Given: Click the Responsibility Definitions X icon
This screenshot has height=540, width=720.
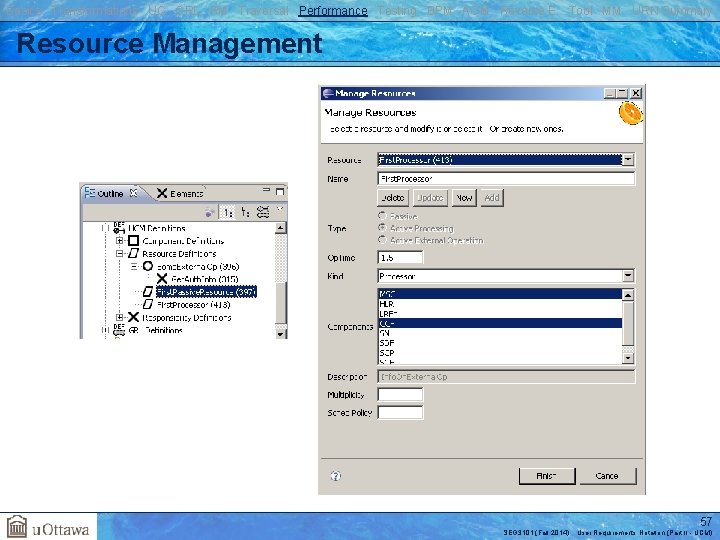Looking at the screenshot, I should [134, 317].
